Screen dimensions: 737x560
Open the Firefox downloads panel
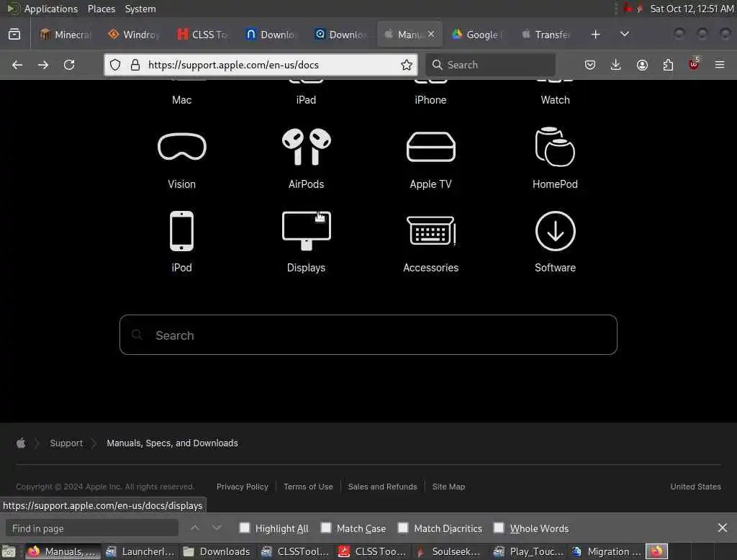point(616,65)
